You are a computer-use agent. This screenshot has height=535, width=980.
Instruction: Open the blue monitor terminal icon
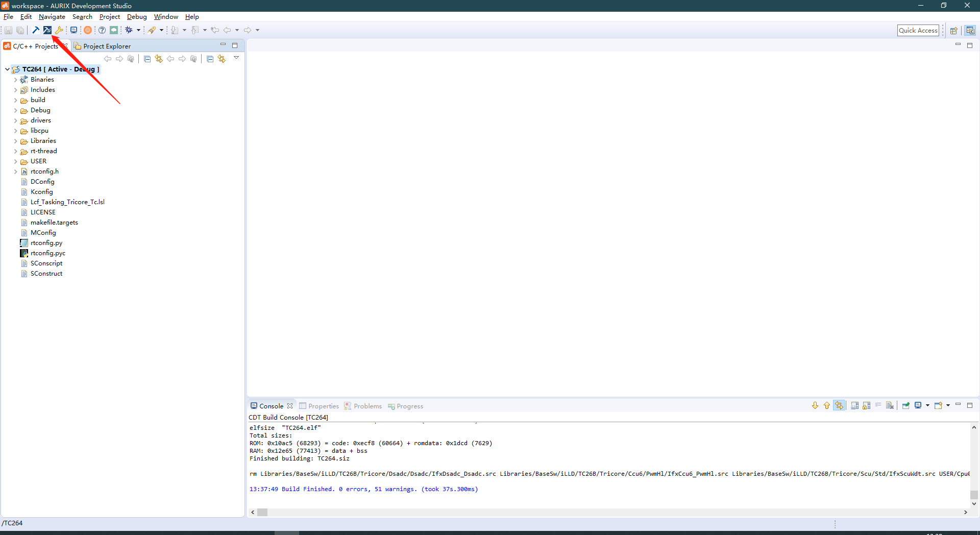[x=73, y=30]
